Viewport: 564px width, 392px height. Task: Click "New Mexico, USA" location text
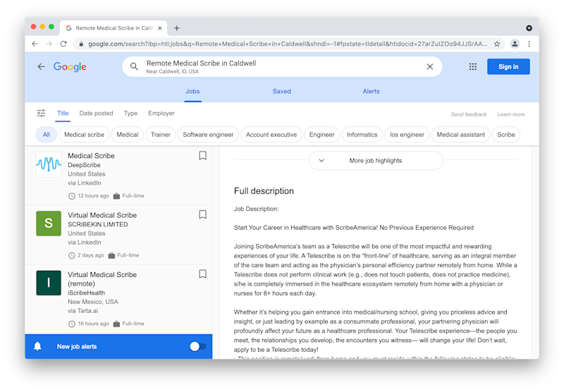93,302
